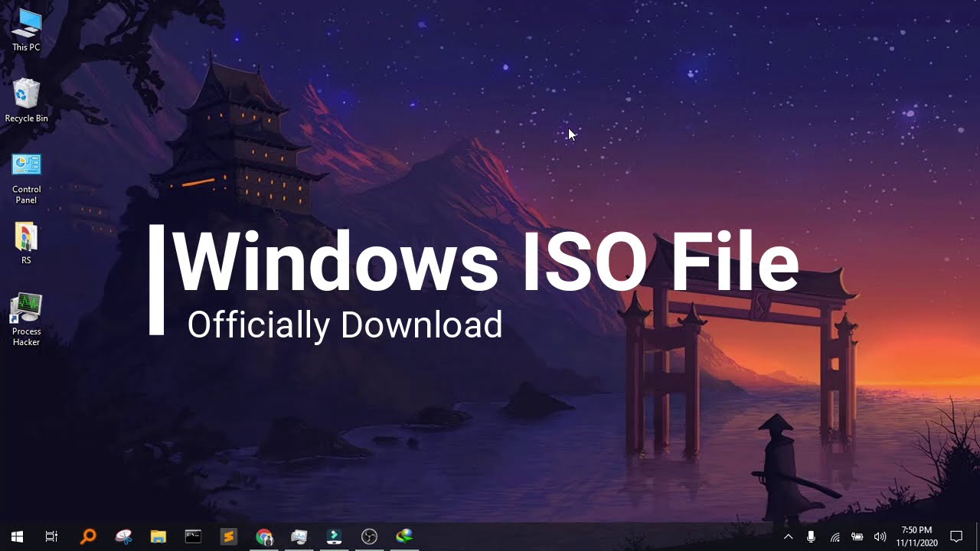This screenshot has height=551, width=980.
Task: Select the Control Panel desktop icon
Action: click(26, 179)
